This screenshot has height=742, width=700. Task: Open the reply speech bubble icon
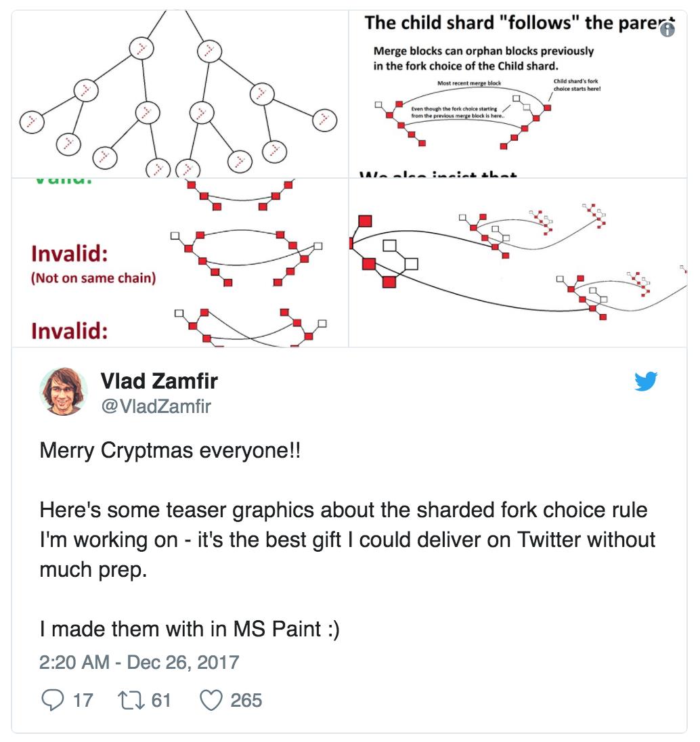(52, 700)
